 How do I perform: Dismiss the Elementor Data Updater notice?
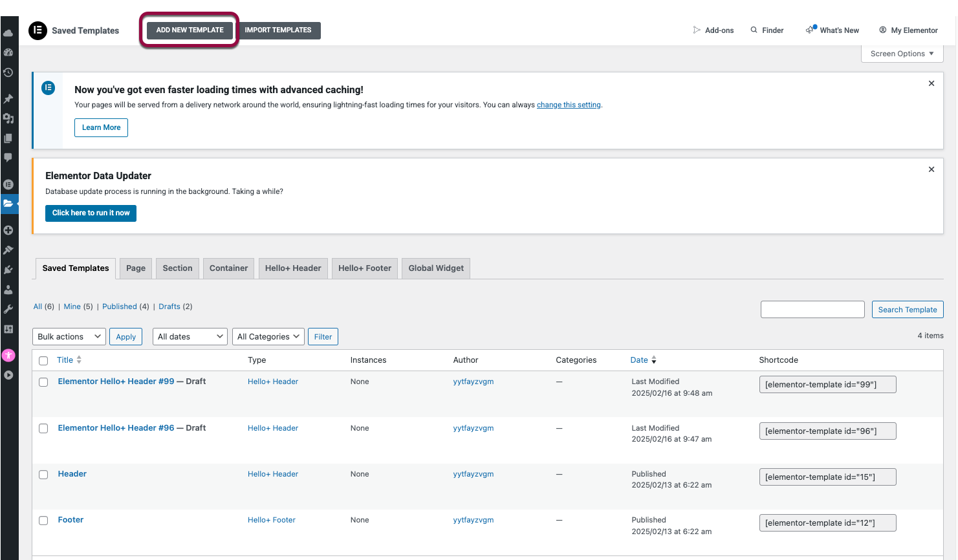[931, 169]
